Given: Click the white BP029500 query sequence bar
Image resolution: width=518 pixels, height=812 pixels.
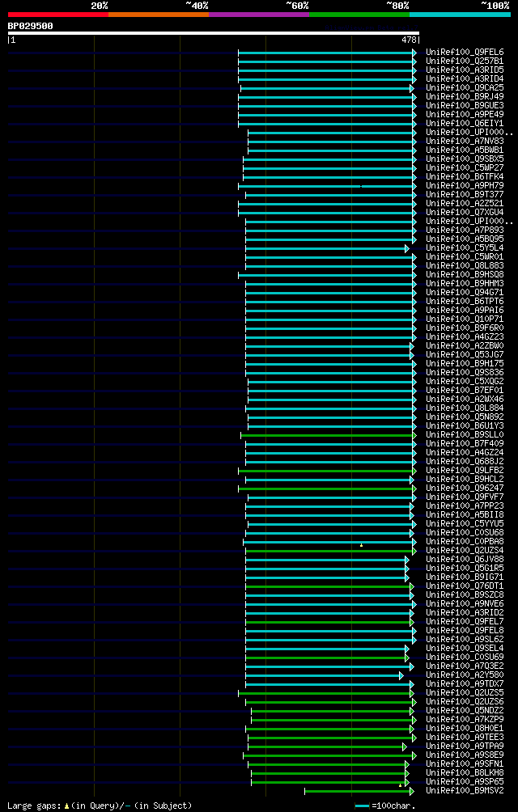Looking at the screenshot, I should (214, 33).
